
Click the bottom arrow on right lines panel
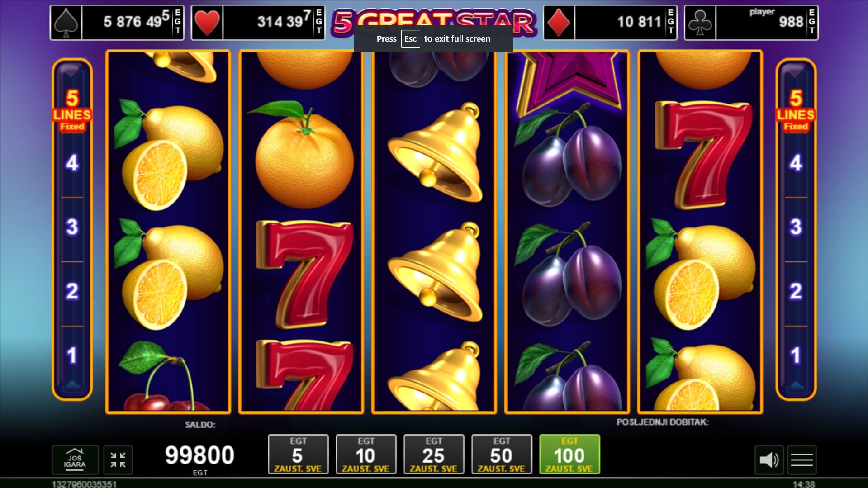796,386
